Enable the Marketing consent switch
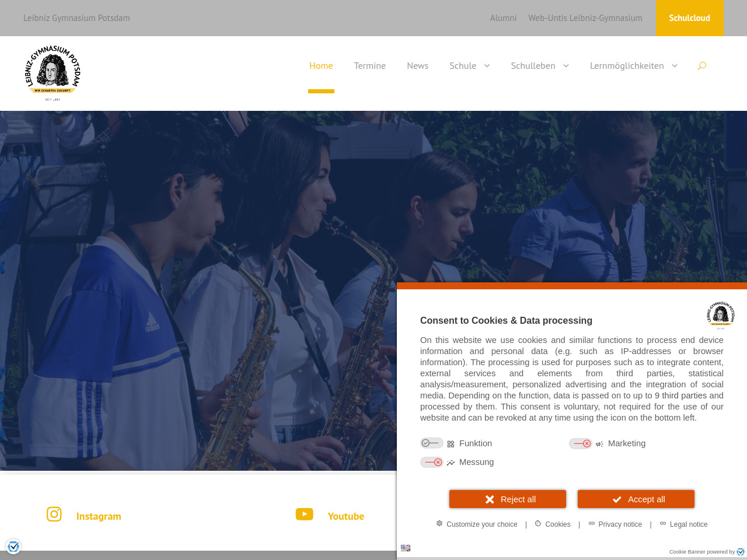The image size is (747, 560). (581, 443)
